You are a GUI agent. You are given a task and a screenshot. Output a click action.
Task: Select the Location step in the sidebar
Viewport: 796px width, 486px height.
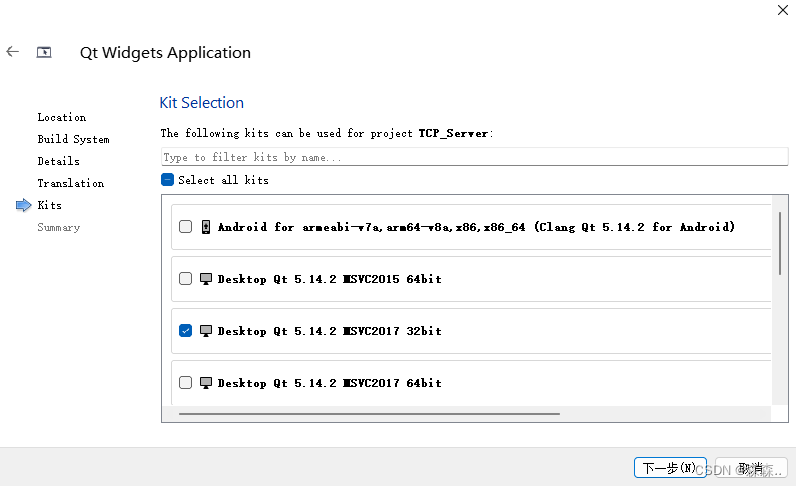tap(62, 117)
